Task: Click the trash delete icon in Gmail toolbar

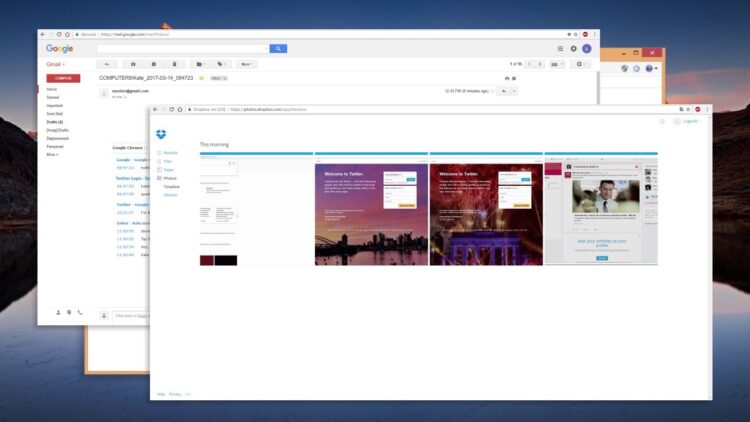Action: [174, 64]
